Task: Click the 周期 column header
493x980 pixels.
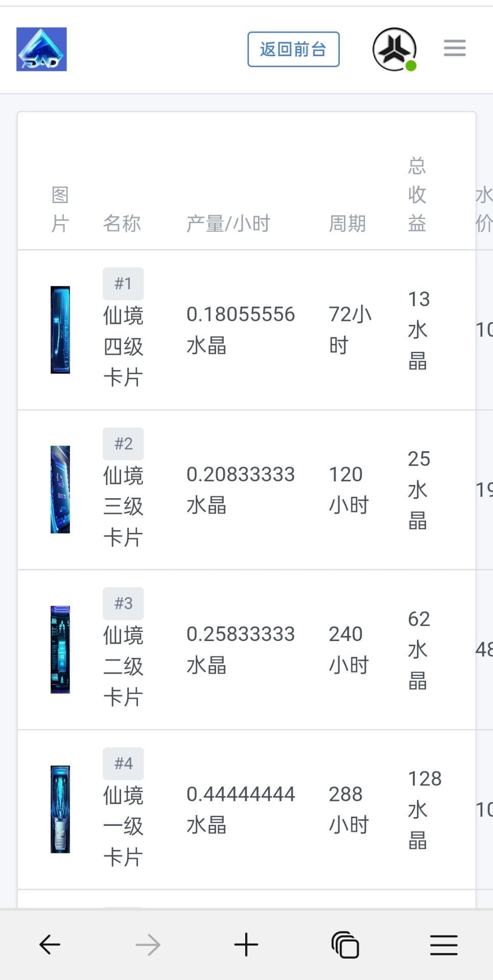Action: tap(347, 224)
